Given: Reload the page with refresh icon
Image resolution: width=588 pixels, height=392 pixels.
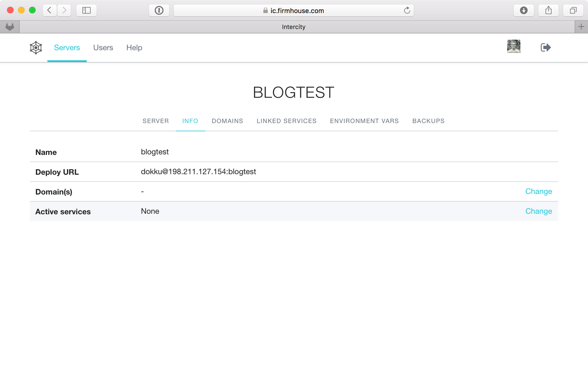Looking at the screenshot, I should coord(407,11).
